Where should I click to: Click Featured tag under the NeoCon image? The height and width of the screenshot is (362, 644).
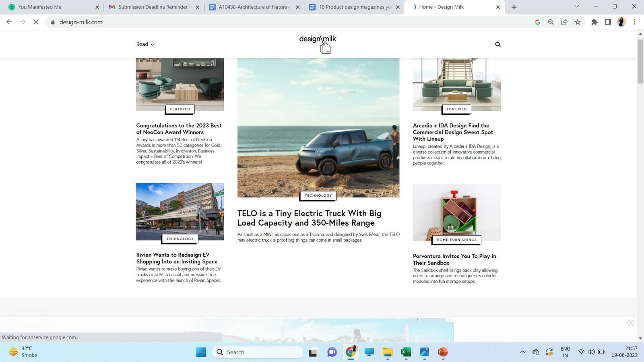click(x=180, y=109)
